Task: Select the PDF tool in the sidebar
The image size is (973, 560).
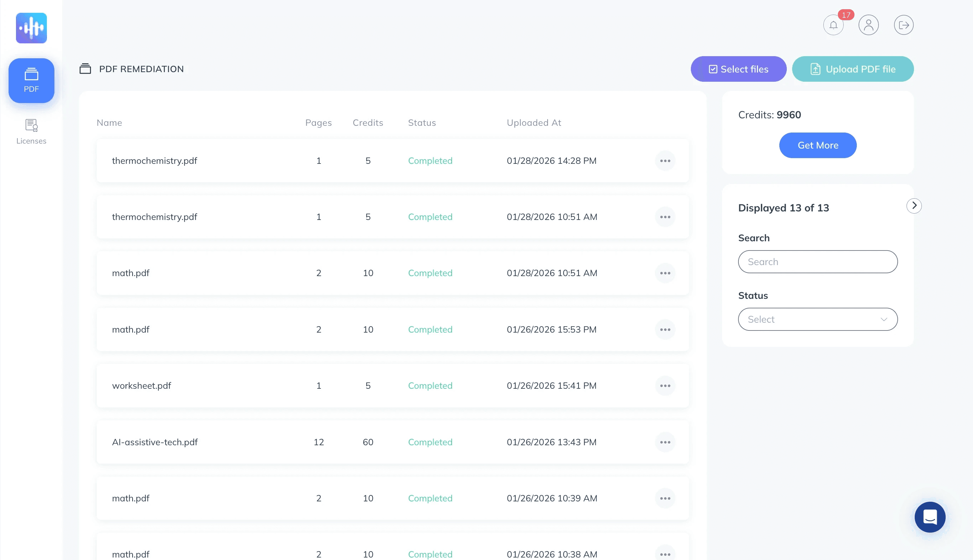Action: pyautogui.click(x=31, y=80)
